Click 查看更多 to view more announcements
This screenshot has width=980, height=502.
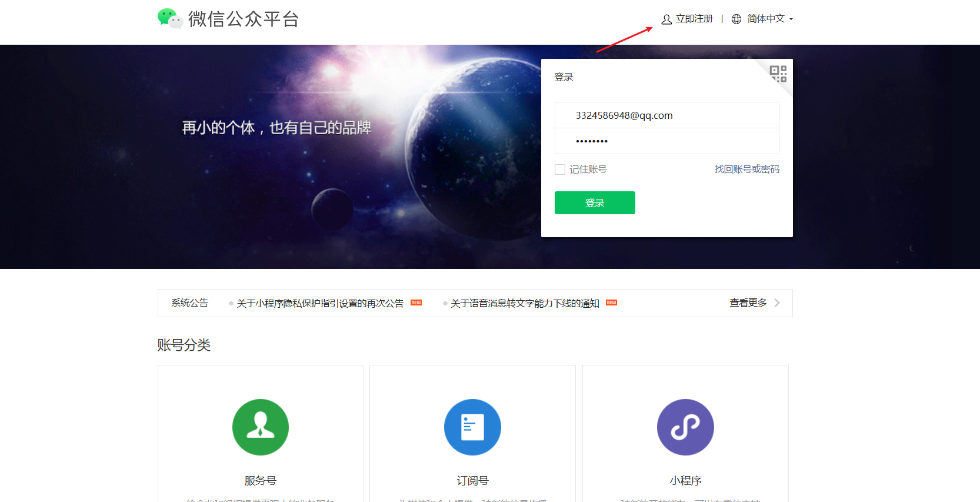coord(748,302)
